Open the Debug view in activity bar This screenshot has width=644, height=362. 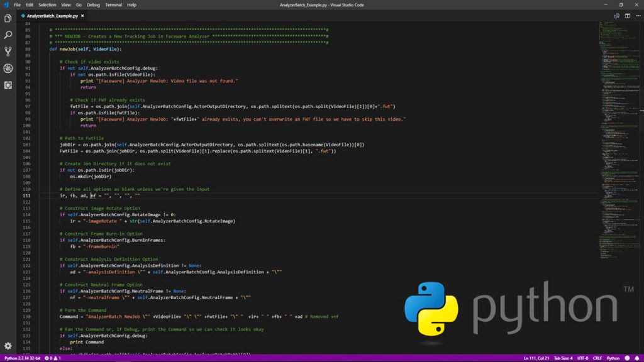coord(8,68)
